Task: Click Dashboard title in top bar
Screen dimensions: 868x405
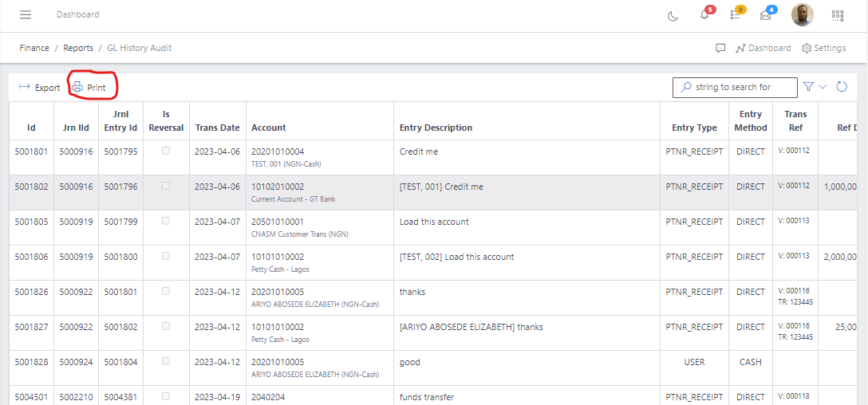Action: click(78, 14)
